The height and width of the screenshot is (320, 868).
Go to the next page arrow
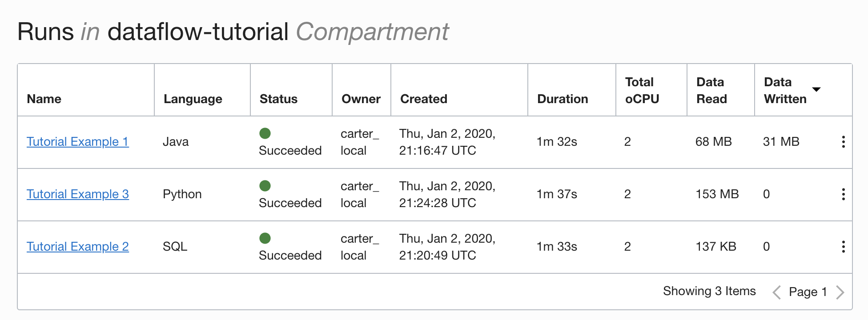840,292
